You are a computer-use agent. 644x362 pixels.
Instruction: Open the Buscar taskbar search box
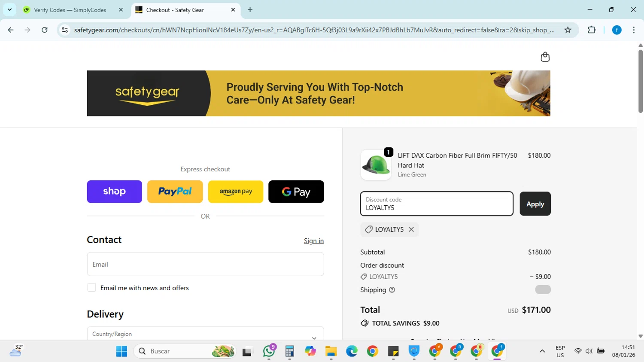pos(185,351)
